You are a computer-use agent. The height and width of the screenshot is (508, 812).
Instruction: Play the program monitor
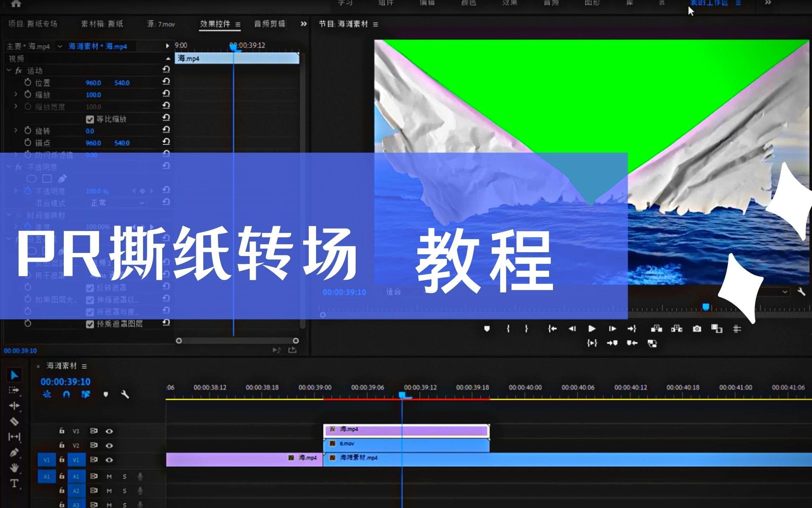pyautogui.click(x=592, y=329)
